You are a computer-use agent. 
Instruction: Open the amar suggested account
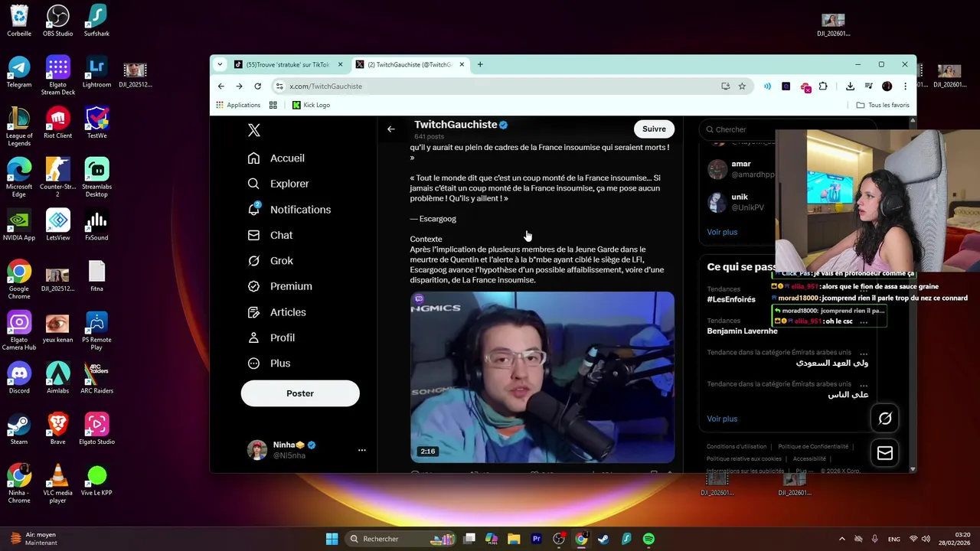(740, 169)
